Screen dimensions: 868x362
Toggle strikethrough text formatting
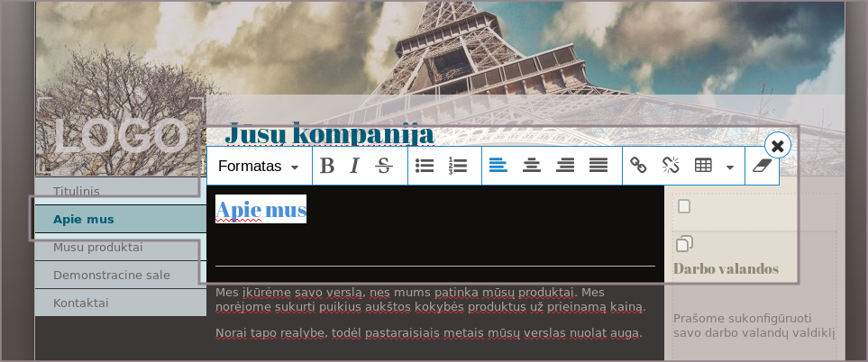point(384,166)
